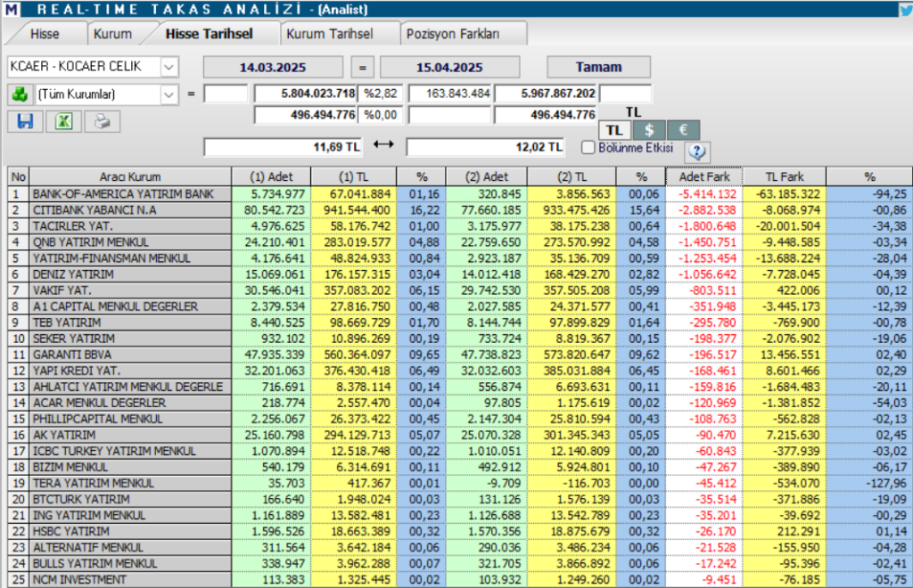
Task: Expand the (Tüm Kurumlar) institution dropdown
Action: click(169, 94)
